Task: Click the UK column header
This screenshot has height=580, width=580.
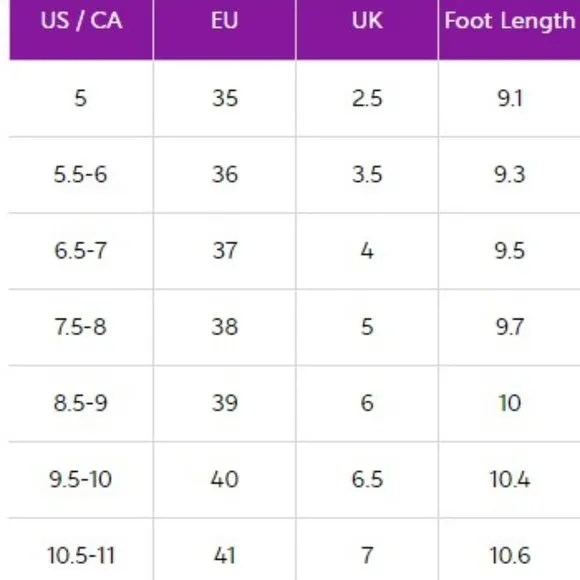Action: [367, 30]
